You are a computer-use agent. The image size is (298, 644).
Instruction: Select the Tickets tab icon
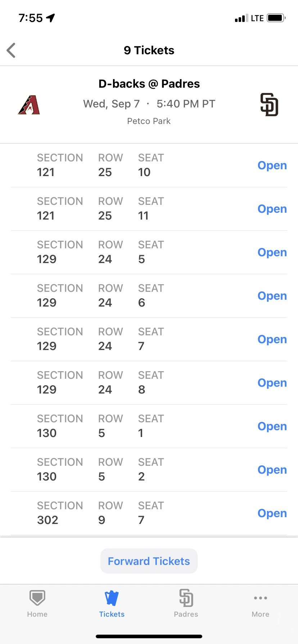point(112,598)
